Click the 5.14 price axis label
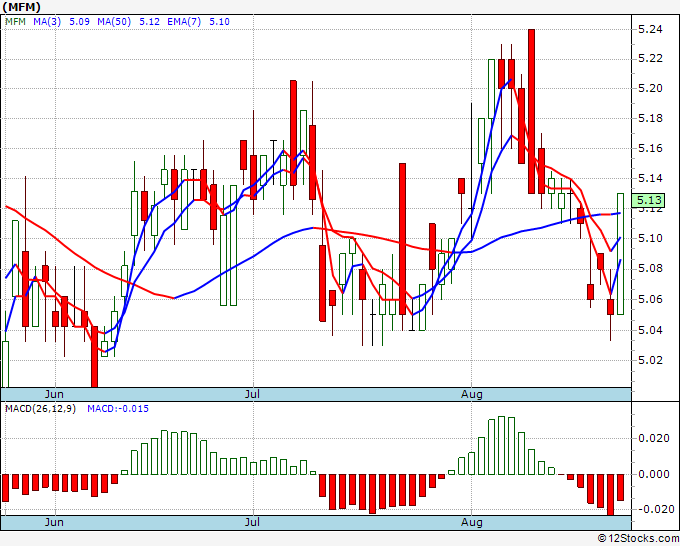Viewport: 680px width, 546px height. tap(651, 178)
